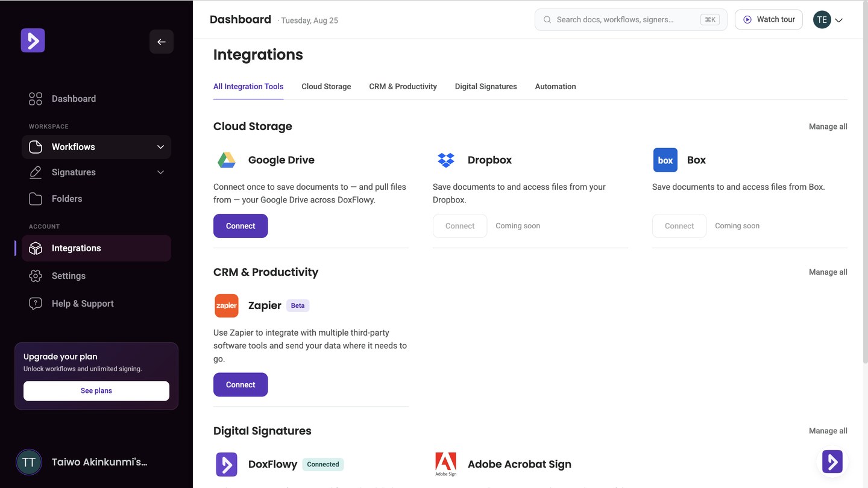Click the TT workspace avatar
This screenshot has width=868, height=488.
(x=28, y=462)
